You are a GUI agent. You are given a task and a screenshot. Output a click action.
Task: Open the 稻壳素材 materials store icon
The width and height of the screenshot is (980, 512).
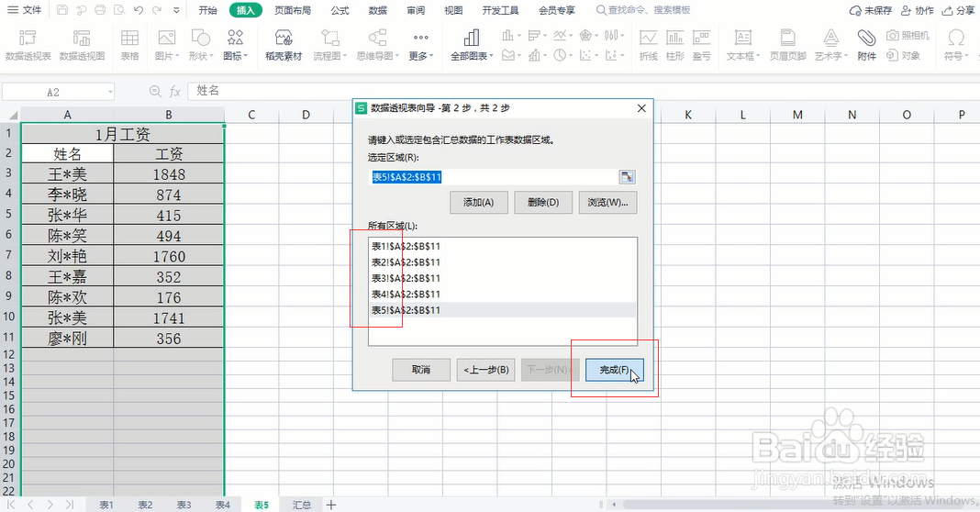(284, 44)
